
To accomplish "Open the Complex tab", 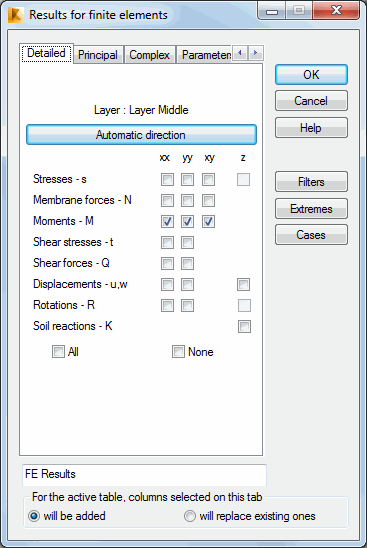I will point(150,55).
